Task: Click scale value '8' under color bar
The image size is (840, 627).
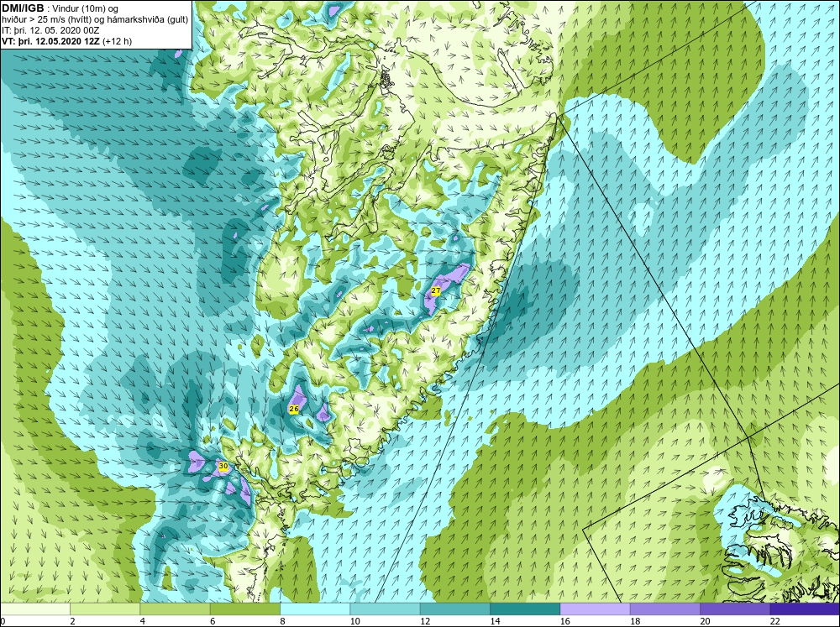Action: click(283, 621)
